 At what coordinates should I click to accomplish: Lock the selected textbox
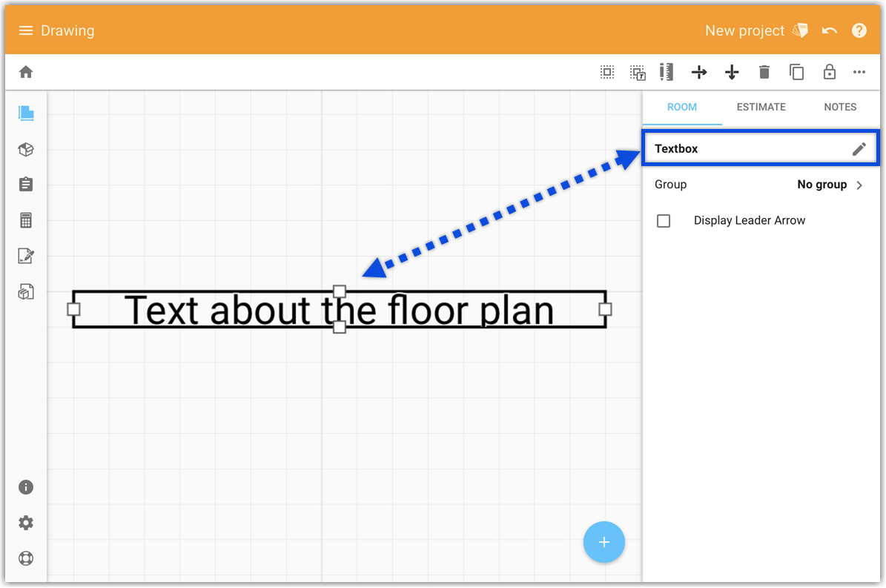tap(829, 72)
